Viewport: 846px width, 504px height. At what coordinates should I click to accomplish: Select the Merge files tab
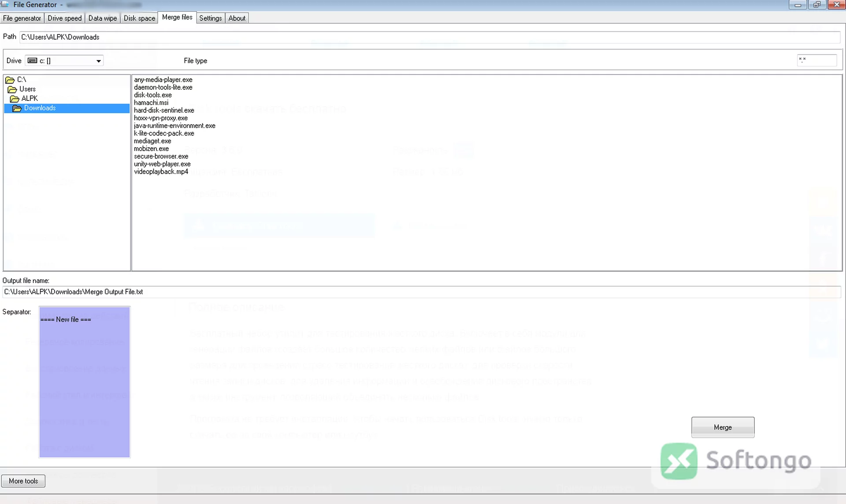tap(177, 17)
